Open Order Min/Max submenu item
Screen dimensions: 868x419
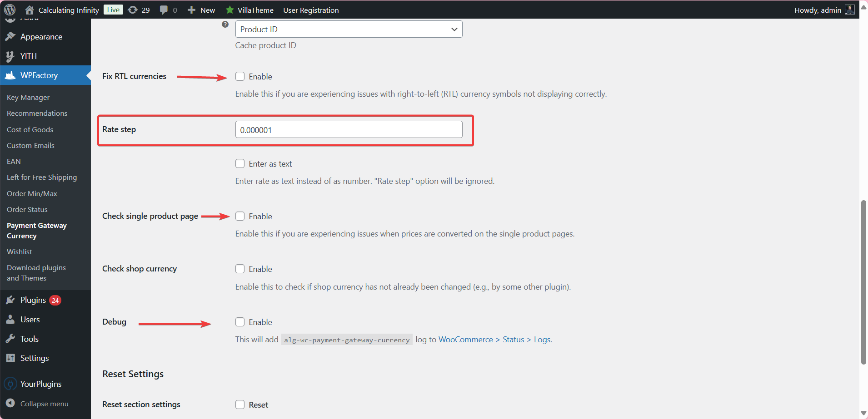[32, 193]
